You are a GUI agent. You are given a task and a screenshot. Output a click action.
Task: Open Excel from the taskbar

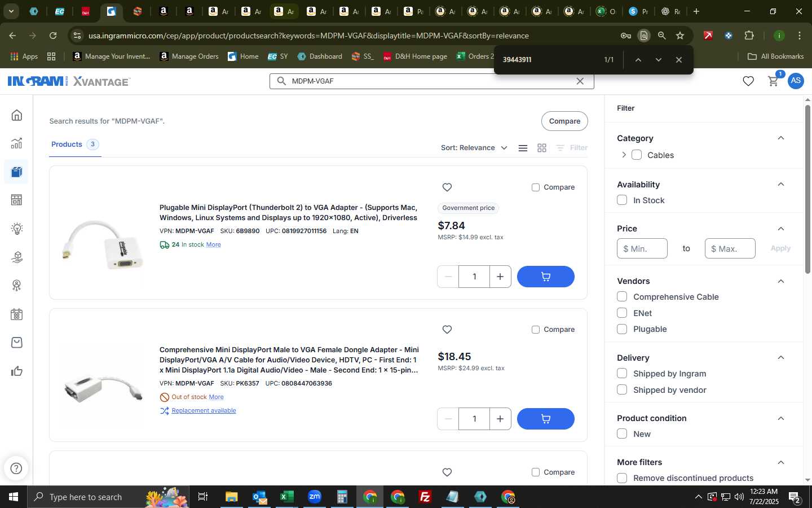287,497
